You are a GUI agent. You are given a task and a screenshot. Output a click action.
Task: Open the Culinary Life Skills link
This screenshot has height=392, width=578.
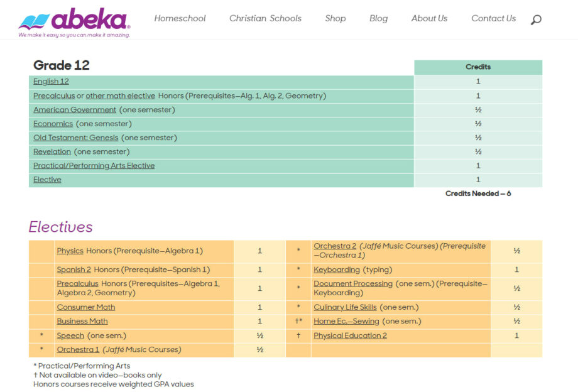(x=345, y=307)
